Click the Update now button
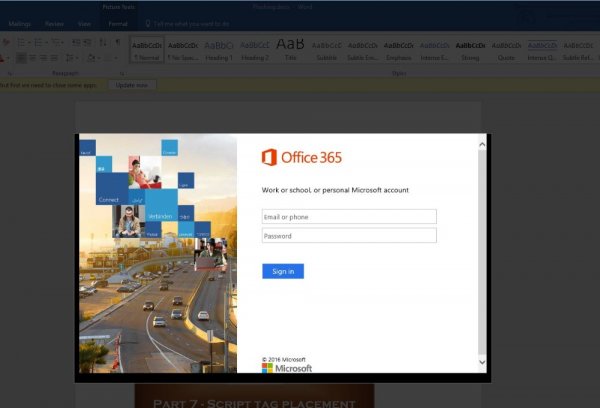The image size is (600, 408). click(132, 85)
